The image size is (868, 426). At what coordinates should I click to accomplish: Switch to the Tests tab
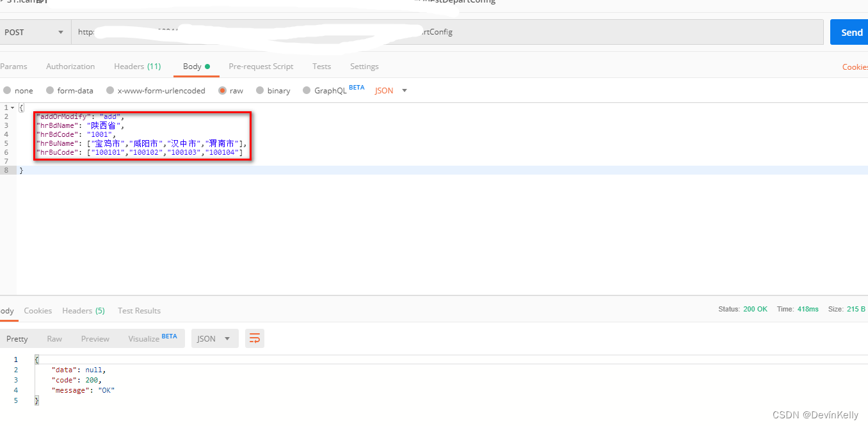coord(321,66)
